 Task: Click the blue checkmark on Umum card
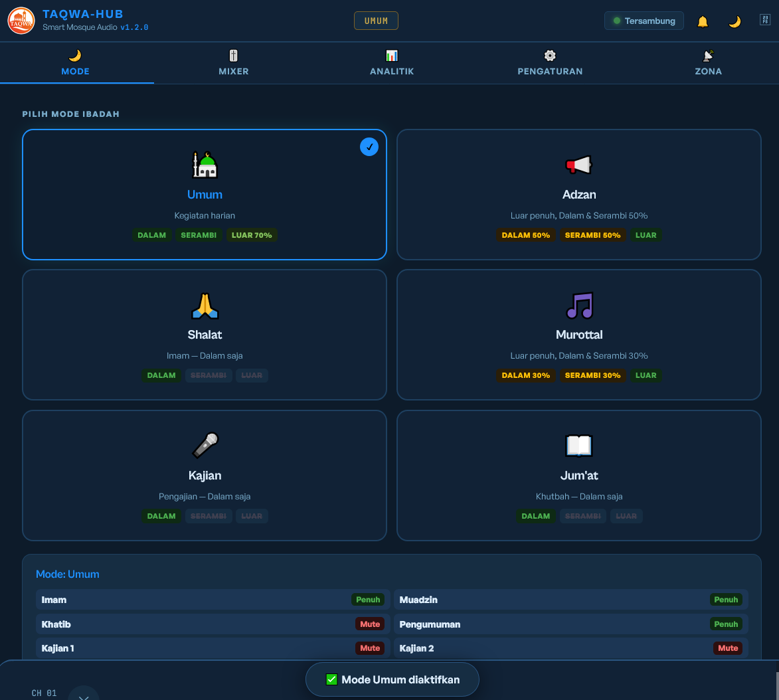tap(369, 147)
